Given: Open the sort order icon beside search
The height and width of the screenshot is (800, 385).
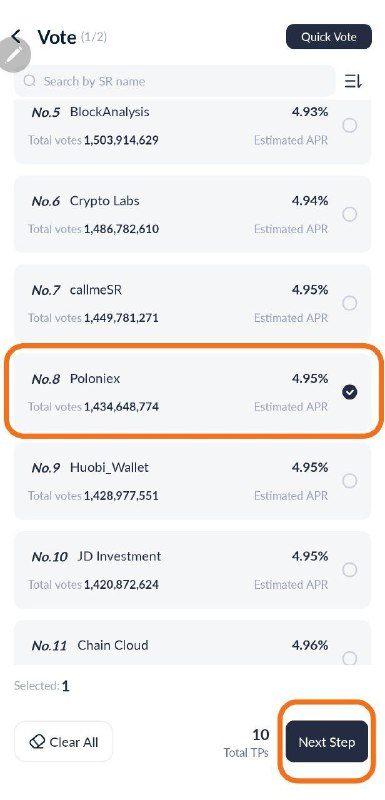Looking at the screenshot, I should click(x=353, y=81).
